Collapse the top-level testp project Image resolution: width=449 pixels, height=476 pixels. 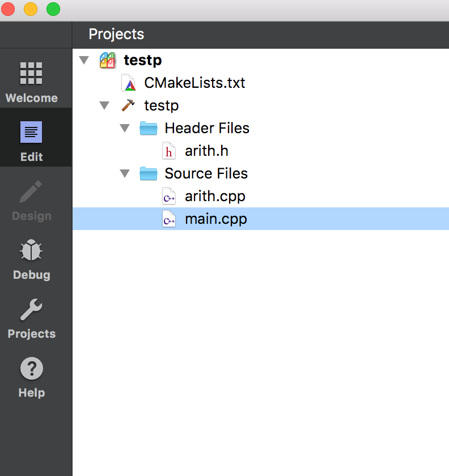point(84,60)
